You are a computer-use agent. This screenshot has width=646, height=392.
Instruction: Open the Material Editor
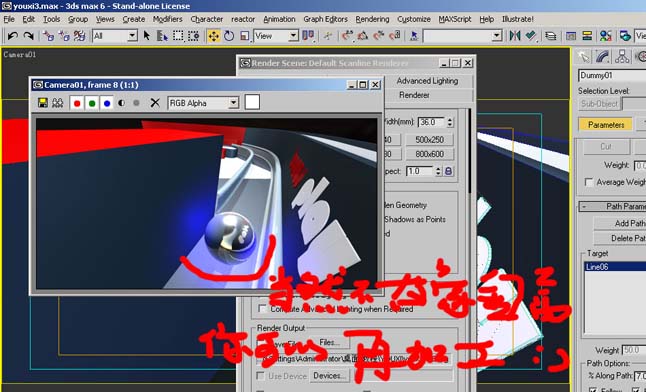click(606, 36)
